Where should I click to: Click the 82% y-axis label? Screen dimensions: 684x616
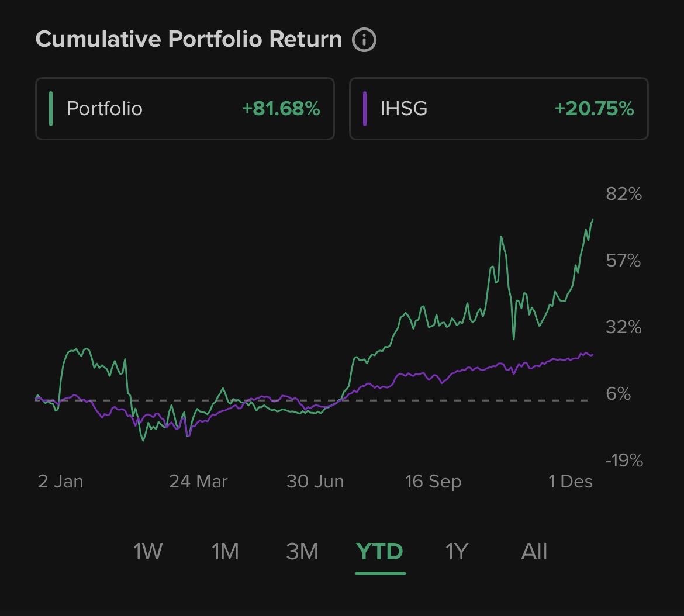(x=624, y=194)
